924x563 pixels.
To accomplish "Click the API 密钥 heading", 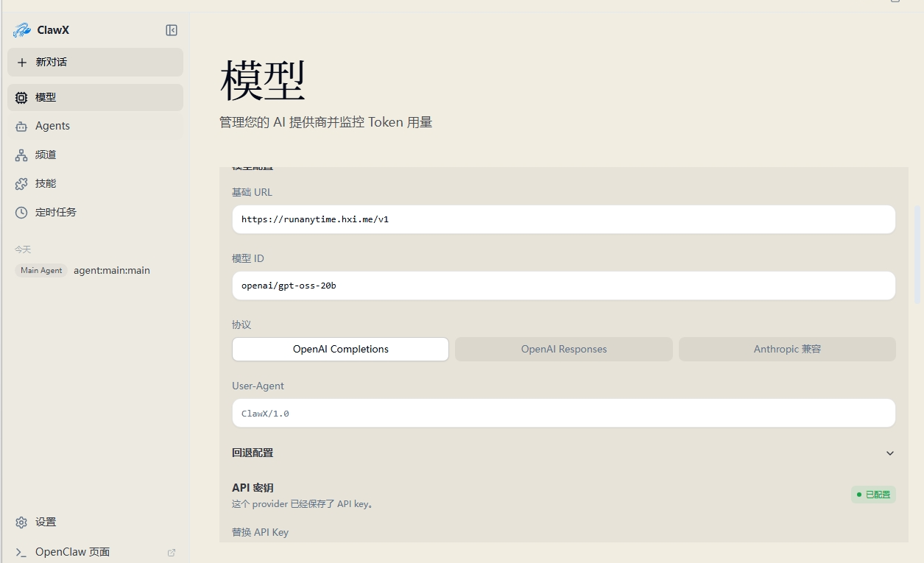I will (253, 488).
